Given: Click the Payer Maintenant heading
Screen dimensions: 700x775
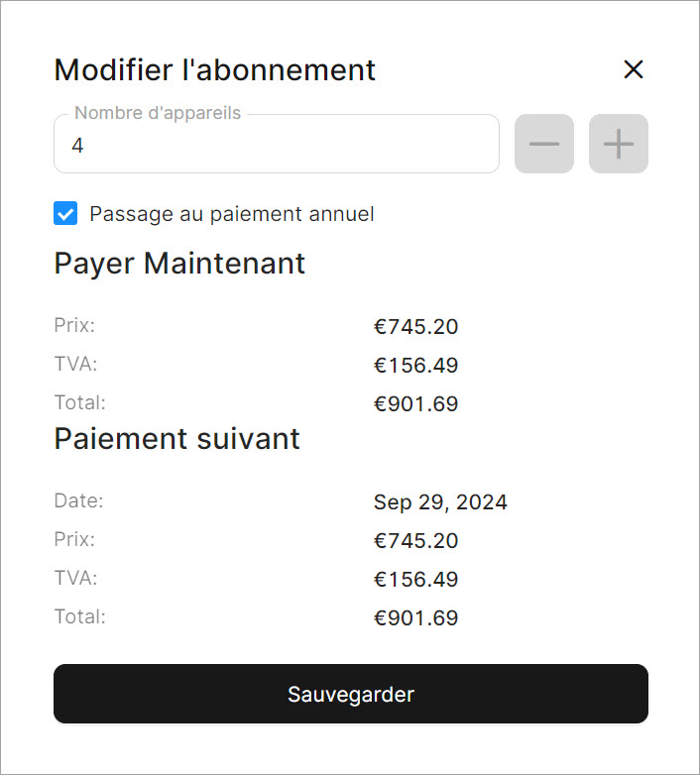Looking at the screenshot, I should [x=179, y=263].
